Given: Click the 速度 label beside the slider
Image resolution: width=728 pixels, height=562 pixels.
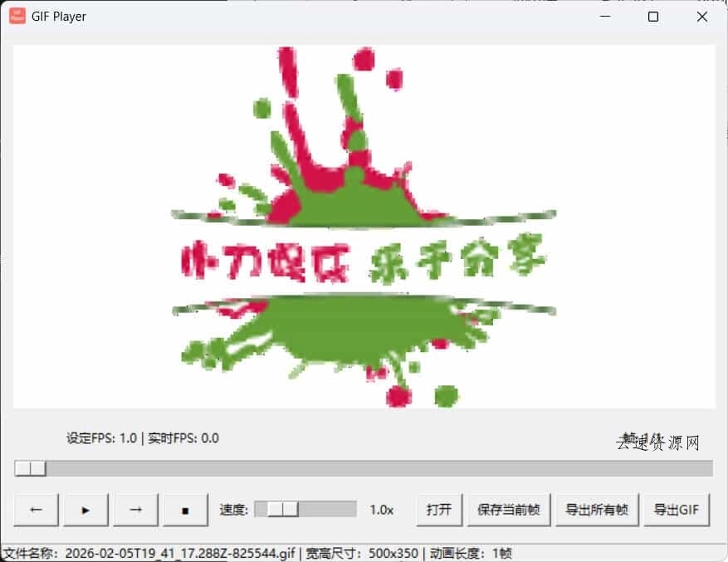Looking at the screenshot, I should pyautogui.click(x=233, y=510).
